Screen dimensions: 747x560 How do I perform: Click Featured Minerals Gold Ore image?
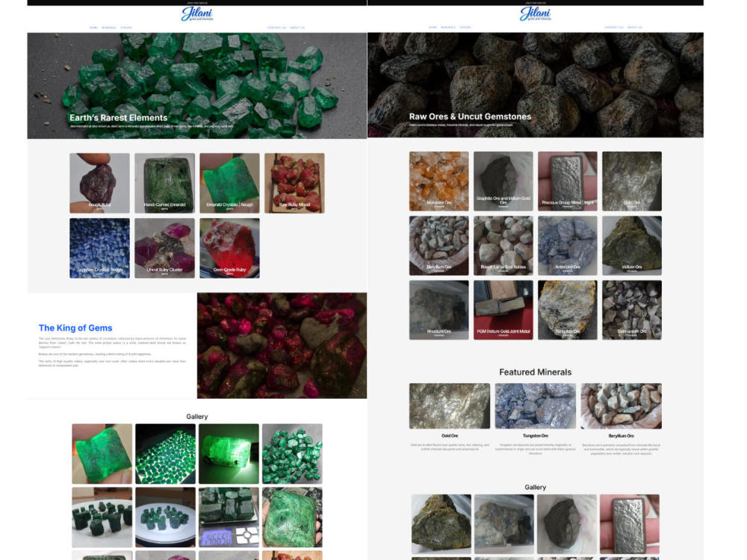coord(449,405)
